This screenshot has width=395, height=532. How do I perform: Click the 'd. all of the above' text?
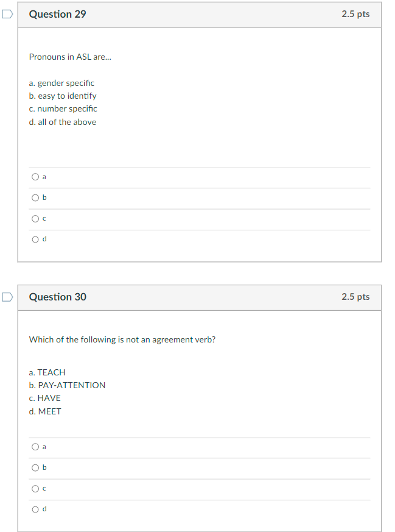[x=62, y=122]
